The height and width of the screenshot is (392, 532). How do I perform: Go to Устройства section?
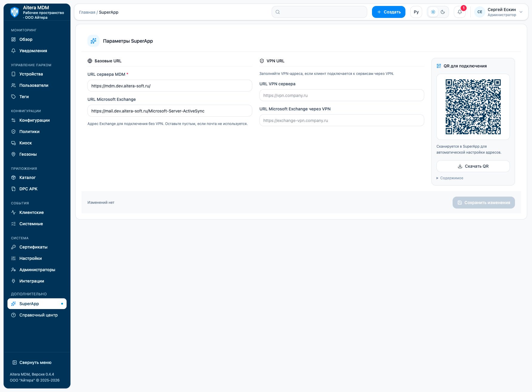[x=37, y=74]
